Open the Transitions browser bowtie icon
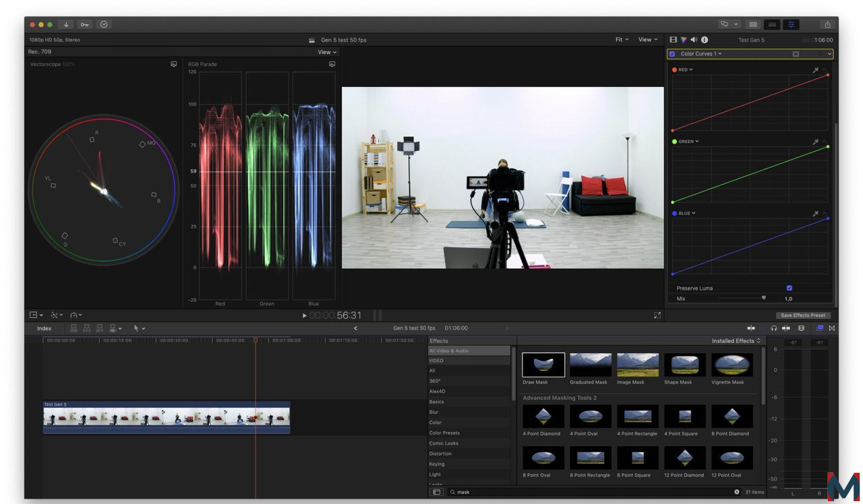863x504 pixels. tap(832, 328)
